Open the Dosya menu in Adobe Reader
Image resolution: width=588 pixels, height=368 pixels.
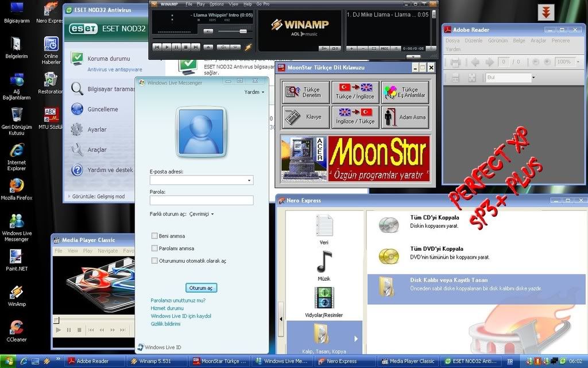[x=452, y=41]
